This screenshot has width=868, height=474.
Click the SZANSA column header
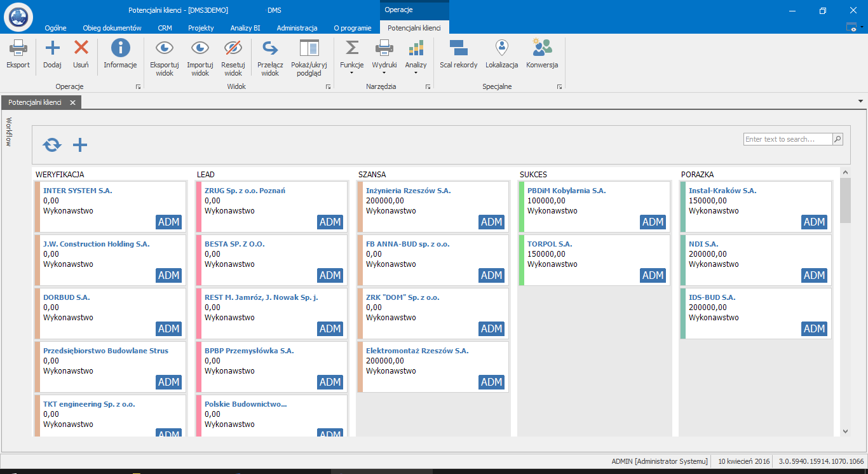(x=372, y=174)
